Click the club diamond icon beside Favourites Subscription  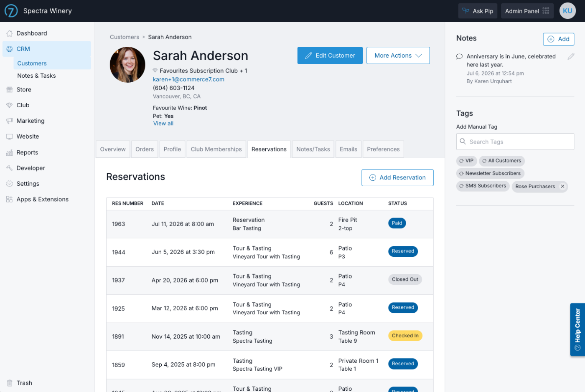pos(155,71)
